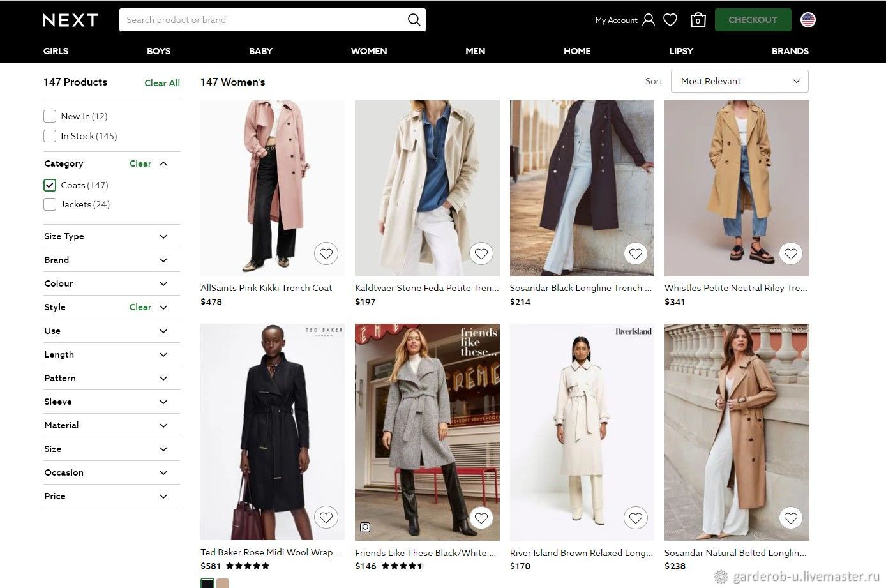886x588 pixels.
Task: Open the Ted Baker black wrap coat image
Action: (273, 432)
